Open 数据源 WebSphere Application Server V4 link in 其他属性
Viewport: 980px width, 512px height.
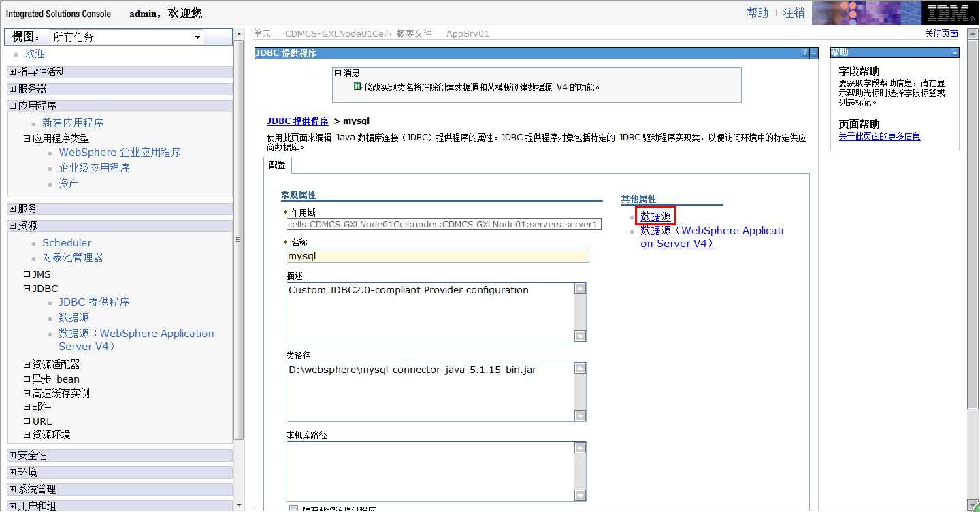[x=712, y=237]
